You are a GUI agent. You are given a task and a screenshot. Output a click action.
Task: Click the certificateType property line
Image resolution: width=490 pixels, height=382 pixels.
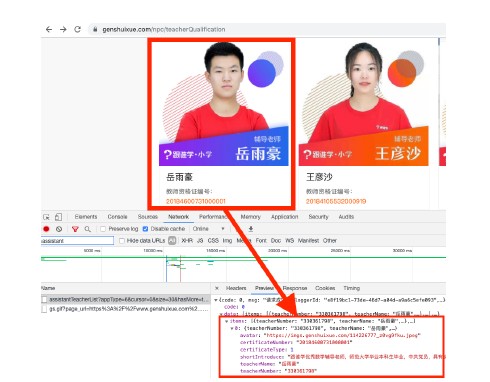click(x=266, y=350)
